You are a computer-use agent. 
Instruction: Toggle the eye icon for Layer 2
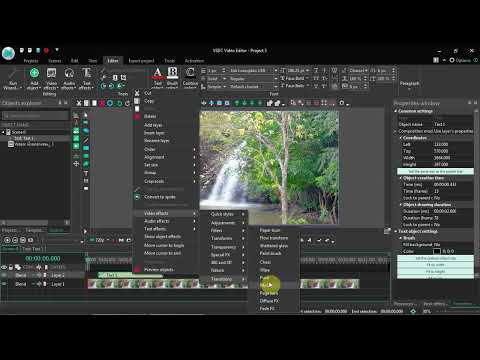(x=4, y=275)
